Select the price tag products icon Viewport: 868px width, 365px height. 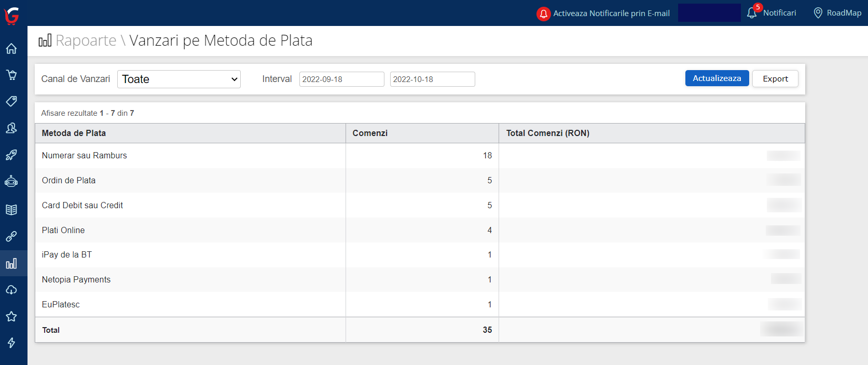pos(11,101)
